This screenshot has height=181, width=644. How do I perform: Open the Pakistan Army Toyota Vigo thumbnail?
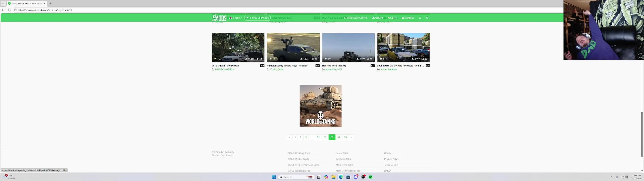293,48
